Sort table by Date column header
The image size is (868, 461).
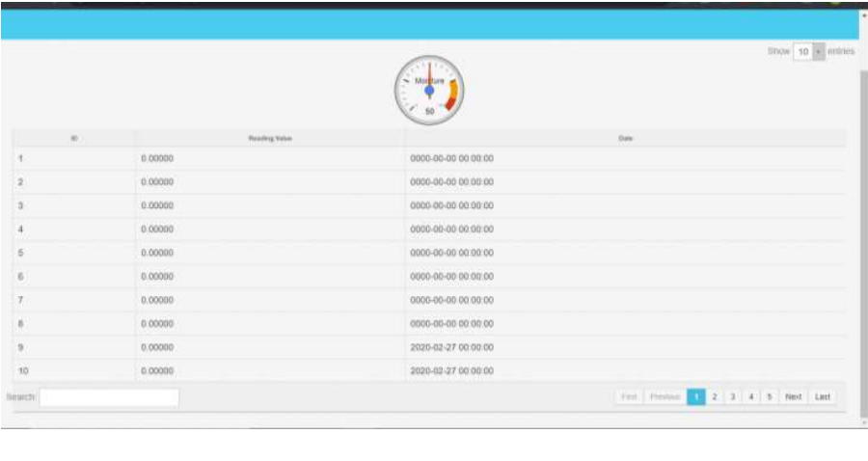625,139
